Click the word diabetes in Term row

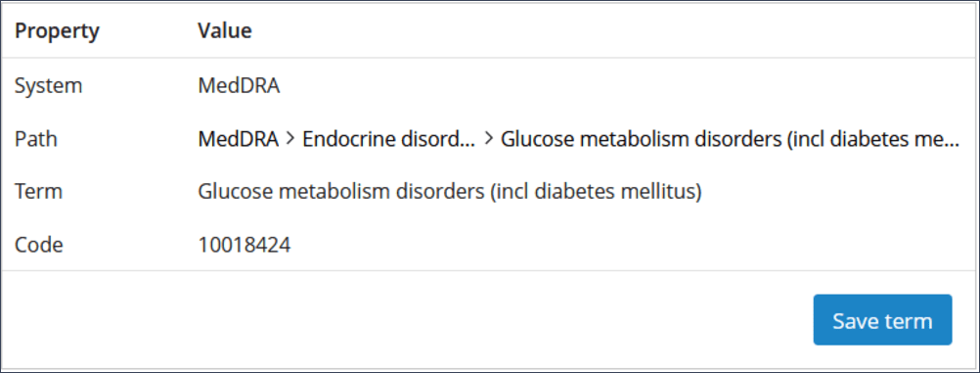point(573,192)
